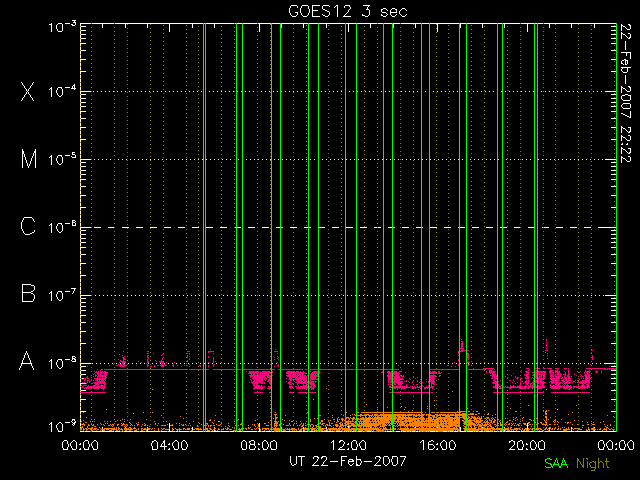Click the plot title GOES12 3 sec
640x480 pixels.
click(x=348, y=11)
